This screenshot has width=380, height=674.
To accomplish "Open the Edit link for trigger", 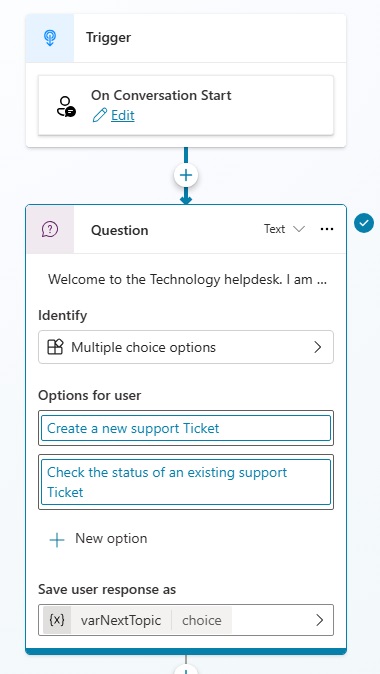I will point(123,115).
